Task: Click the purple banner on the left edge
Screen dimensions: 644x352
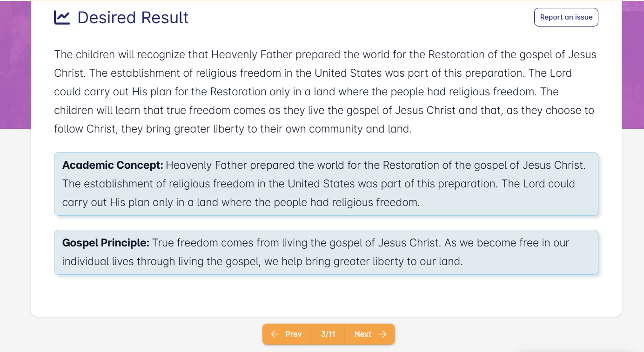Action: click(15, 65)
